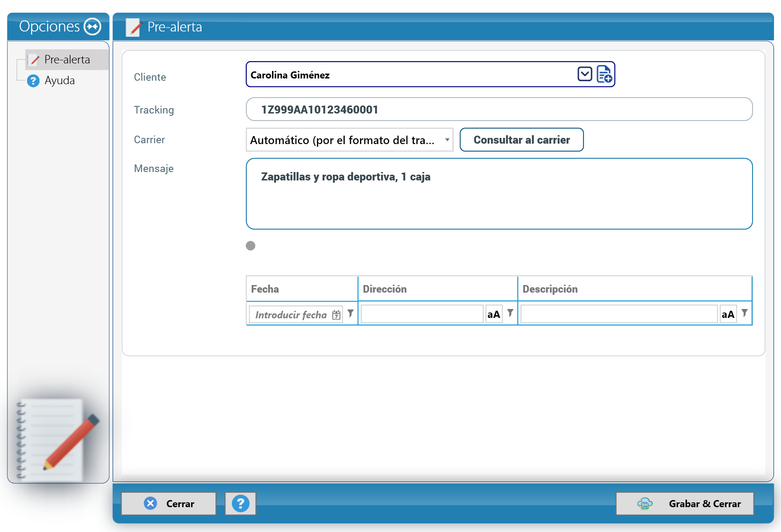Screen dimensions: 781x532
Task: Click the Descripción filter text box
Action: pyautogui.click(x=619, y=314)
